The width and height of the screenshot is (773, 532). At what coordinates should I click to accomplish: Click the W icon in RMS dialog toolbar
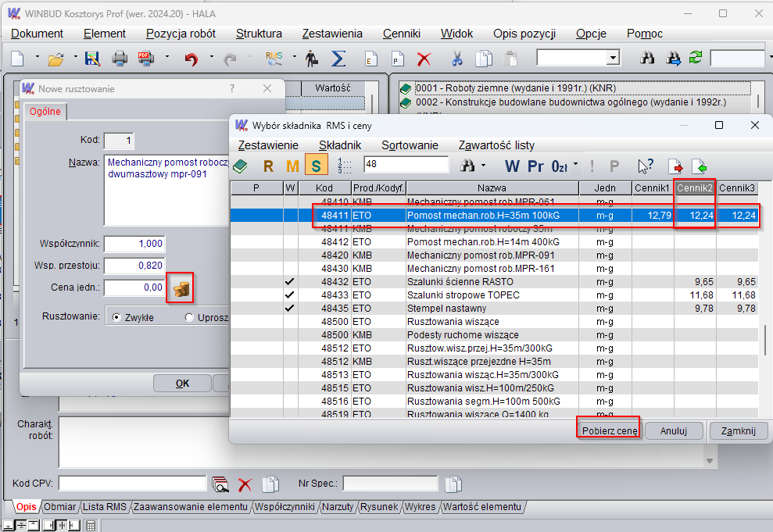tap(512, 166)
